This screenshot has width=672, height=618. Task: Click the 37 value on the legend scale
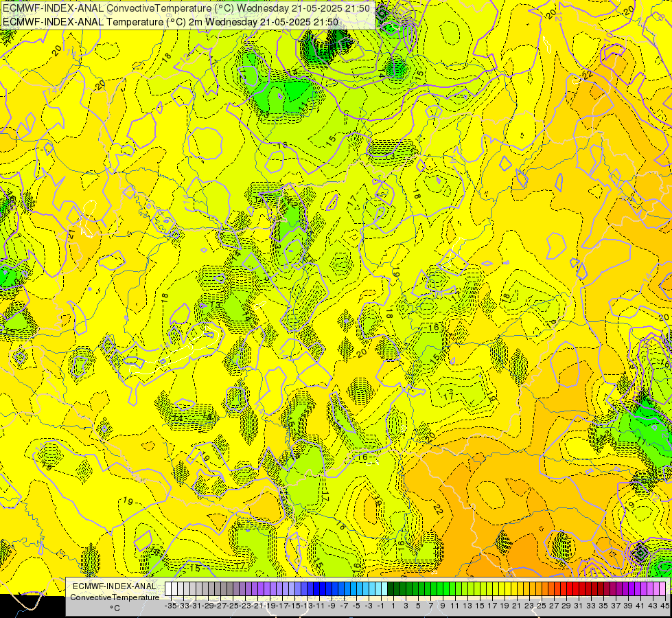point(616,606)
